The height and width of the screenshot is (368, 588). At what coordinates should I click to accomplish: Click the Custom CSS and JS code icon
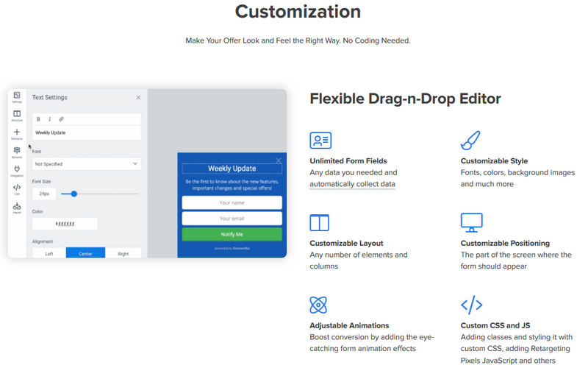point(471,305)
